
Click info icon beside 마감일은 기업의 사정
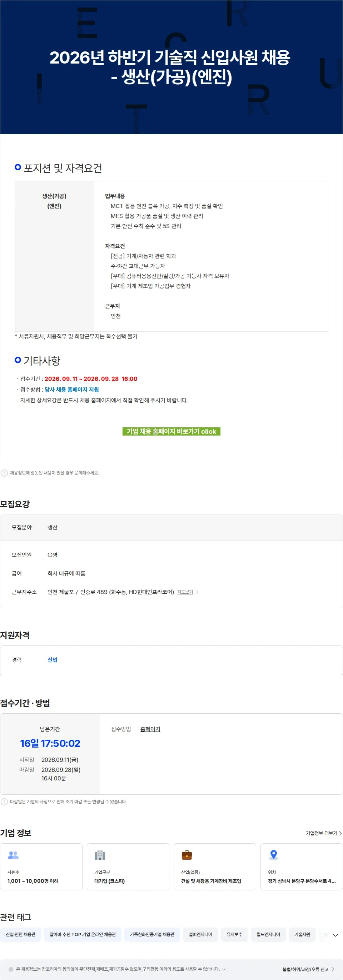(x=4, y=801)
